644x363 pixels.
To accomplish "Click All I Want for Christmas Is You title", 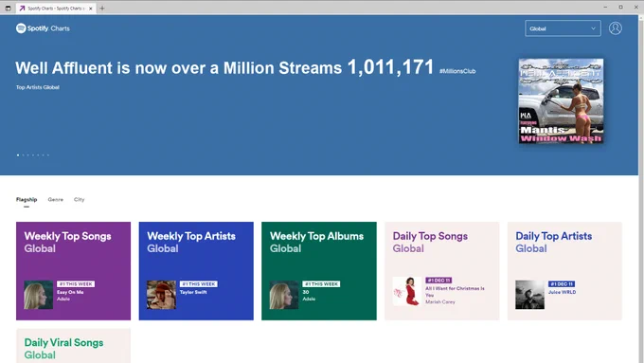I will 455,292.
